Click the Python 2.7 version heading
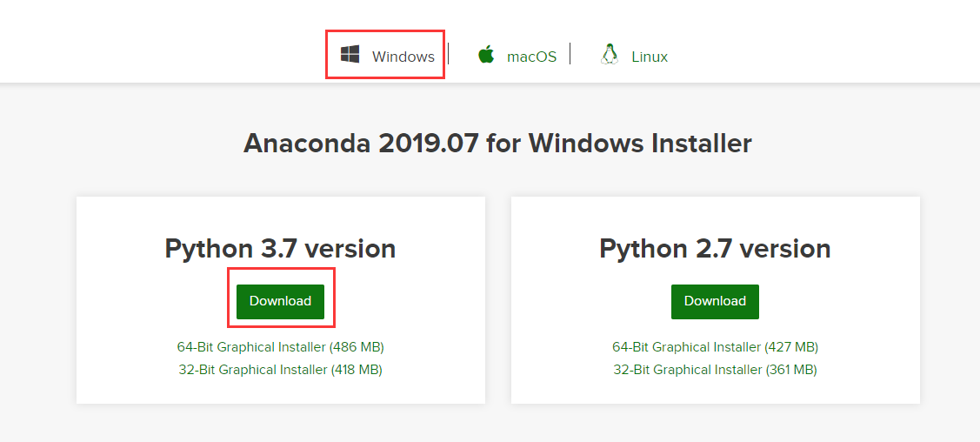The image size is (980, 442). point(715,249)
